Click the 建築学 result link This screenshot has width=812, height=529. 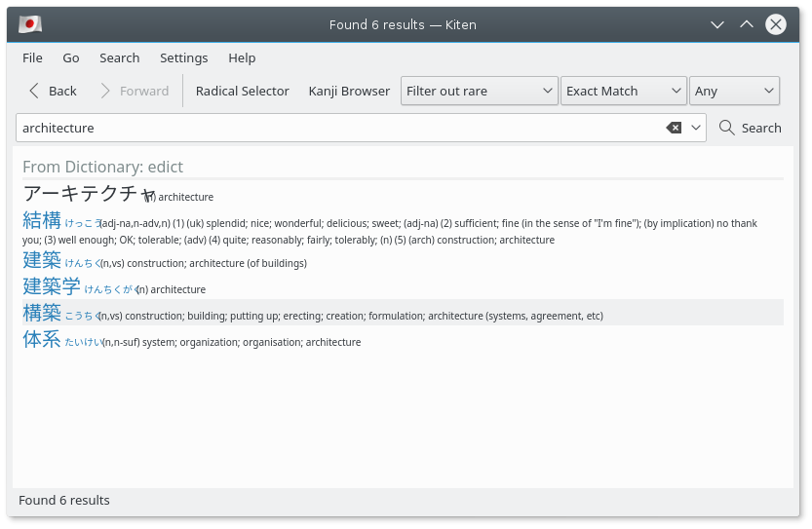click(52, 286)
